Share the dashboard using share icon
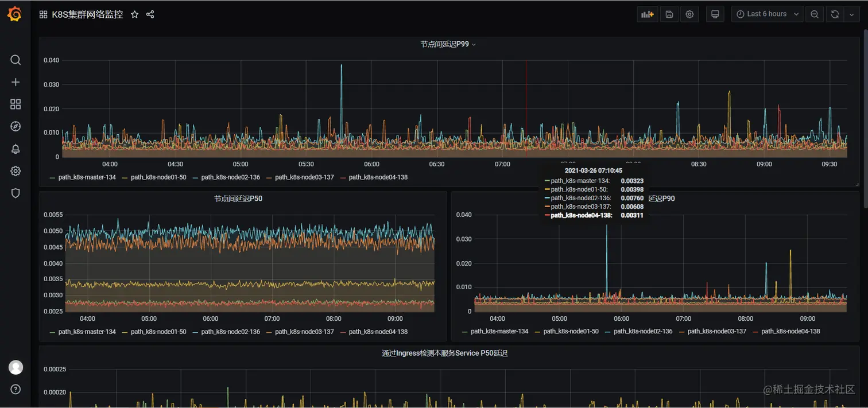The height and width of the screenshot is (408, 868). coord(150,14)
